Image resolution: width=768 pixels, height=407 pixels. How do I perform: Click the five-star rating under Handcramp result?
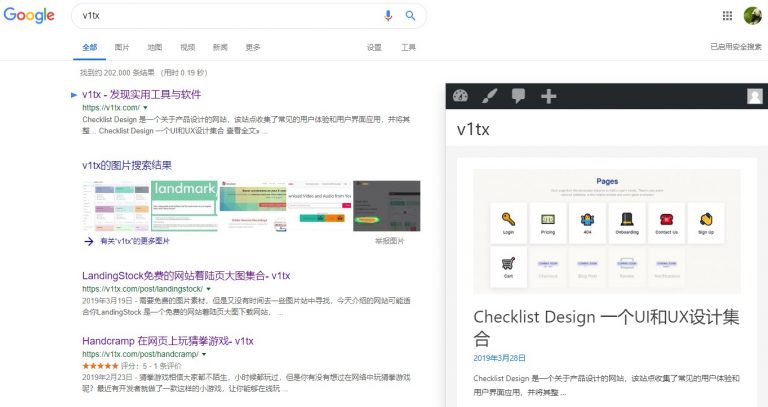click(x=100, y=366)
